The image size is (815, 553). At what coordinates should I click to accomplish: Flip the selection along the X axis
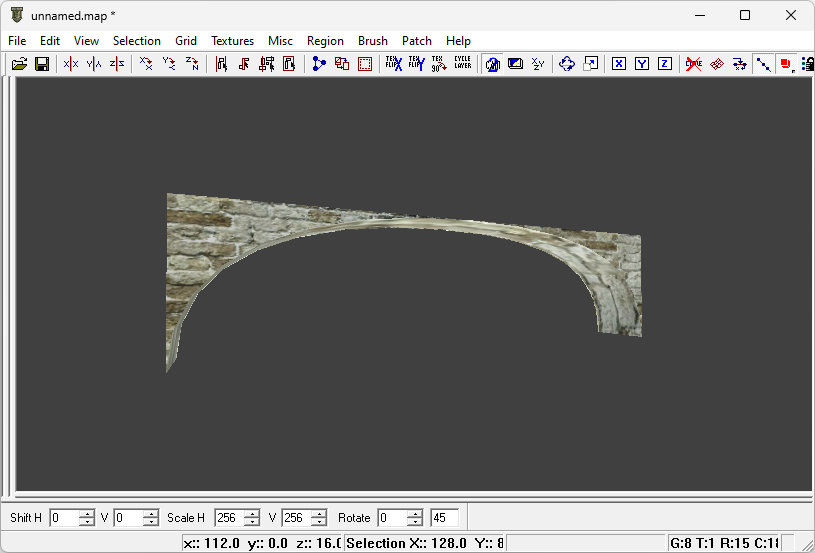(71, 64)
